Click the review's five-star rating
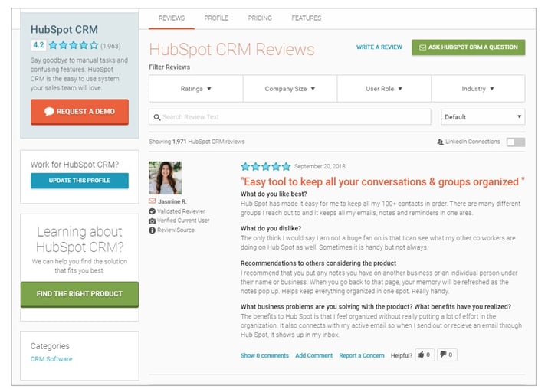 pyautogui.click(x=265, y=166)
